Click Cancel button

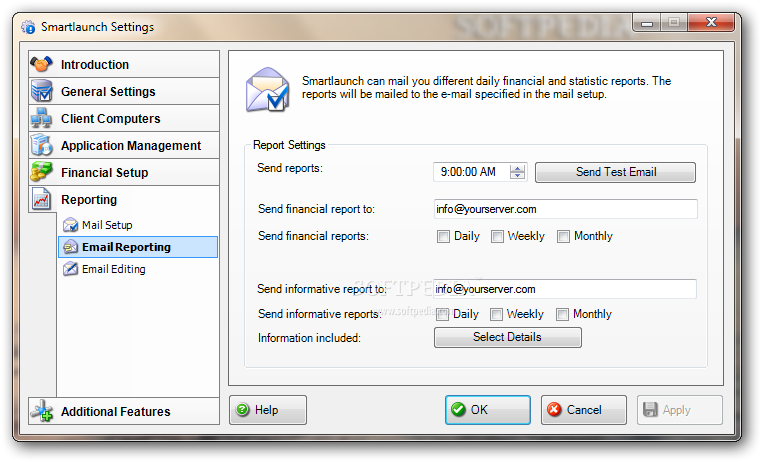[584, 410]
